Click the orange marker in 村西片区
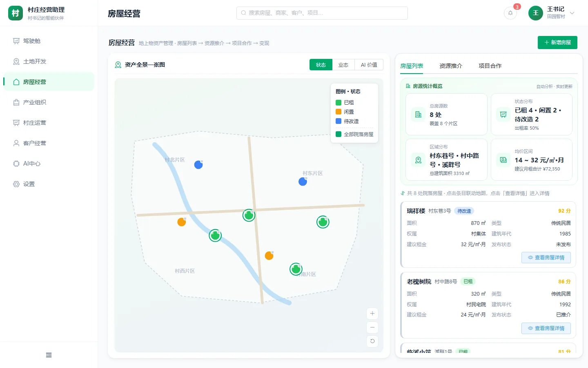588x368 pixels. pyautogui.click(x=182, y=222)
